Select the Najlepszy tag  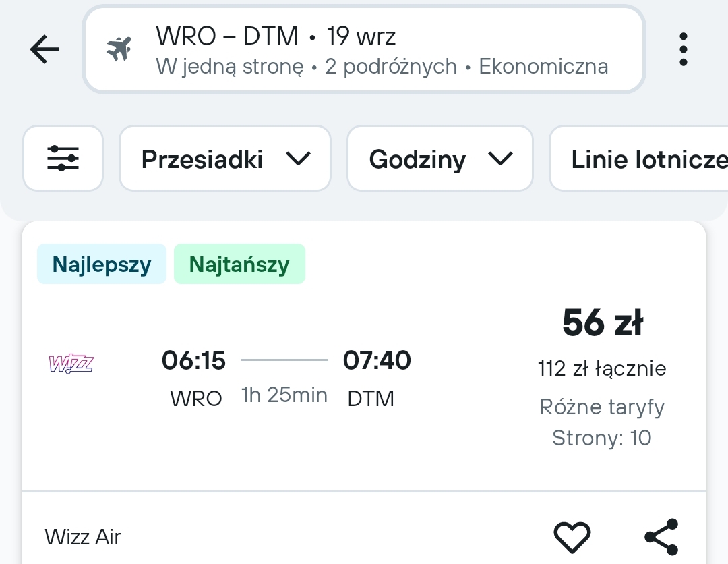102,264
